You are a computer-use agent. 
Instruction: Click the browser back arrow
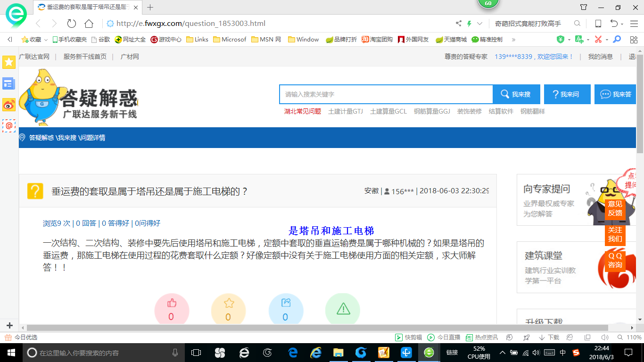coord(38,24)
